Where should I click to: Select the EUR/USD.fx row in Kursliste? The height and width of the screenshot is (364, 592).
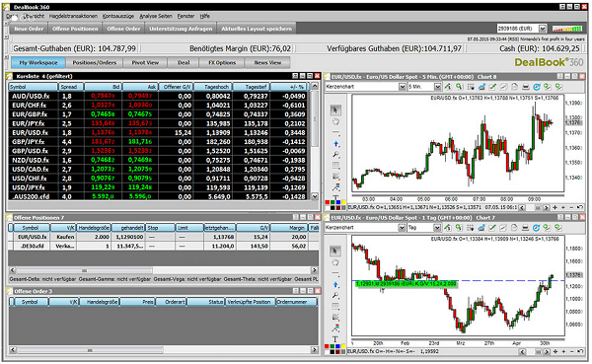point(159,132)
